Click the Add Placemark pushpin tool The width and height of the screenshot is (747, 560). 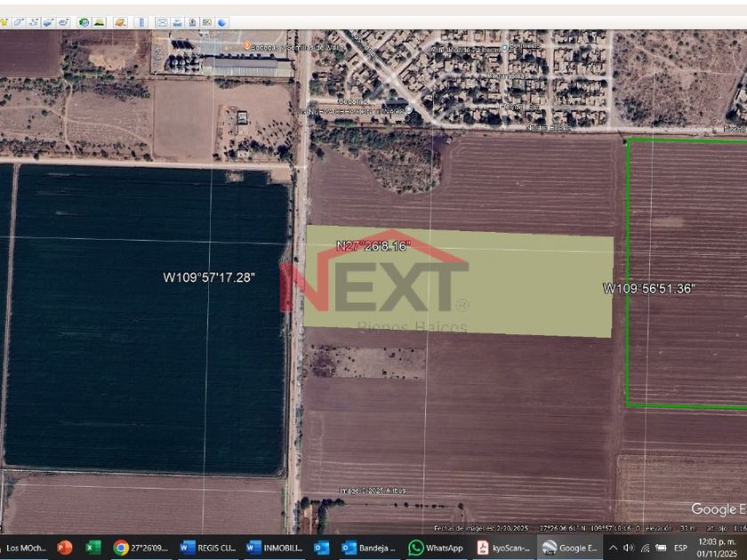click(4, 22)
